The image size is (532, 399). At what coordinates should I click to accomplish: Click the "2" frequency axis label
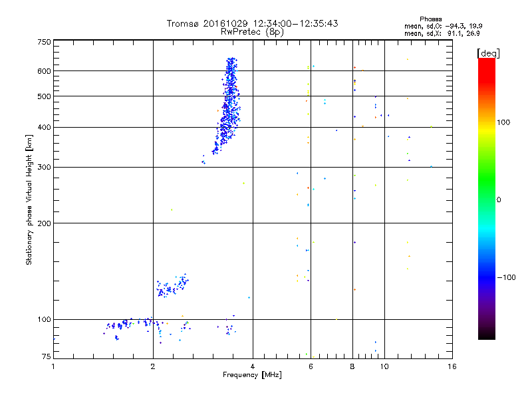pos(153,366)
